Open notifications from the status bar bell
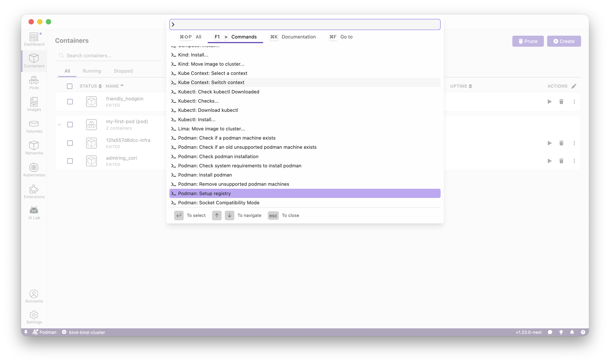This screenshot has width=610, height=364. (x=572, y=332)
